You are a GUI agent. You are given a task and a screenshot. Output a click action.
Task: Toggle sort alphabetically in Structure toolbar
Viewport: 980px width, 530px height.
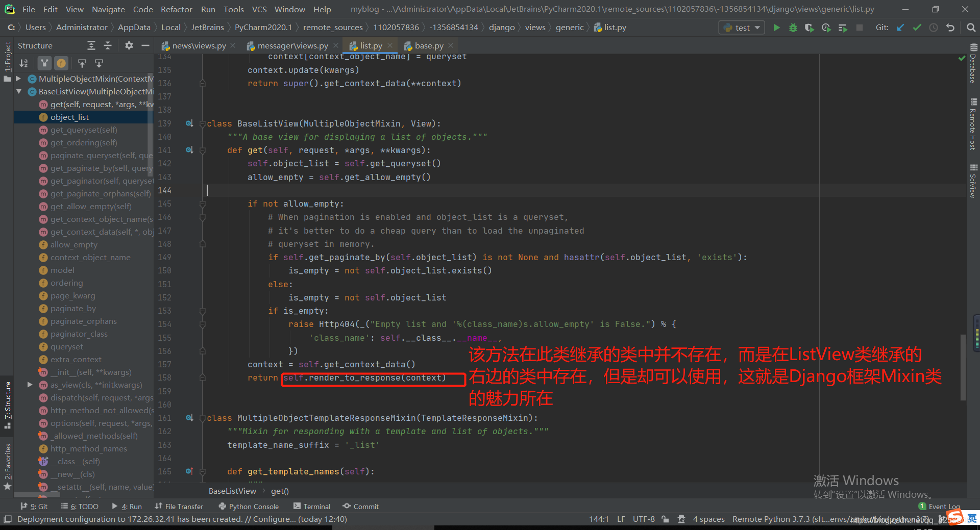tap(23, 63)
